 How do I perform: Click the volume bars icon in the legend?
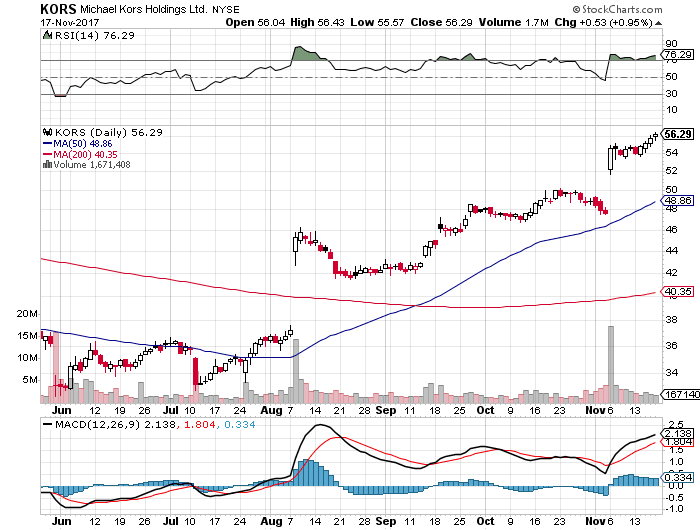47,165
